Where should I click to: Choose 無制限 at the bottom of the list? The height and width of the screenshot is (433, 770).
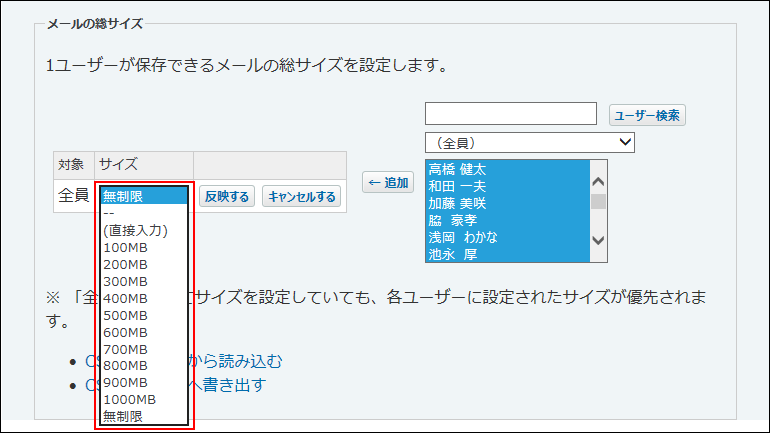click(123, 415)
